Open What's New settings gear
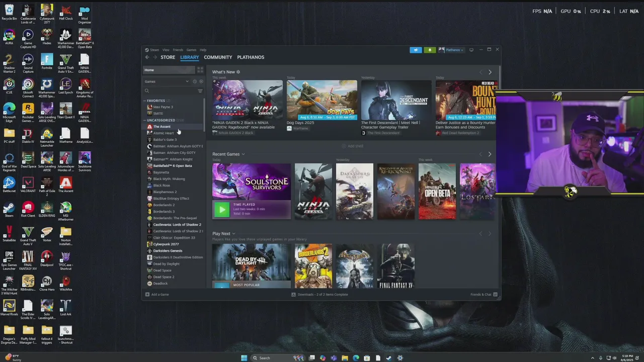This screenshot has height=362, width=644. tap(238, 72)
